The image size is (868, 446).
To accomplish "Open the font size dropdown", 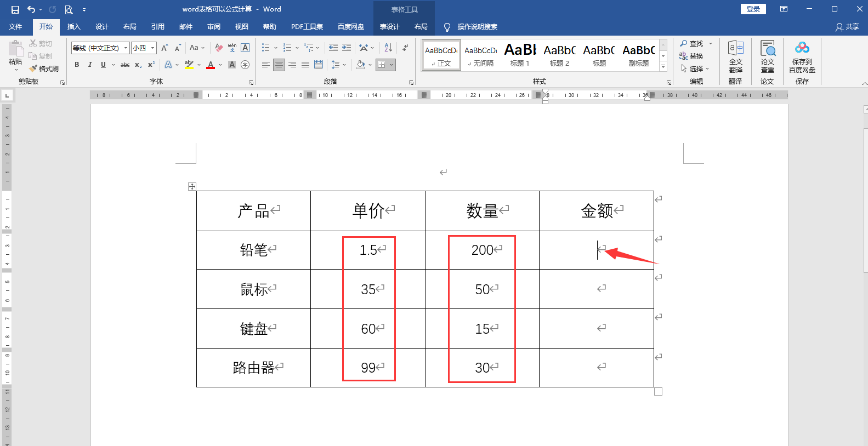I will click(153, 48).
